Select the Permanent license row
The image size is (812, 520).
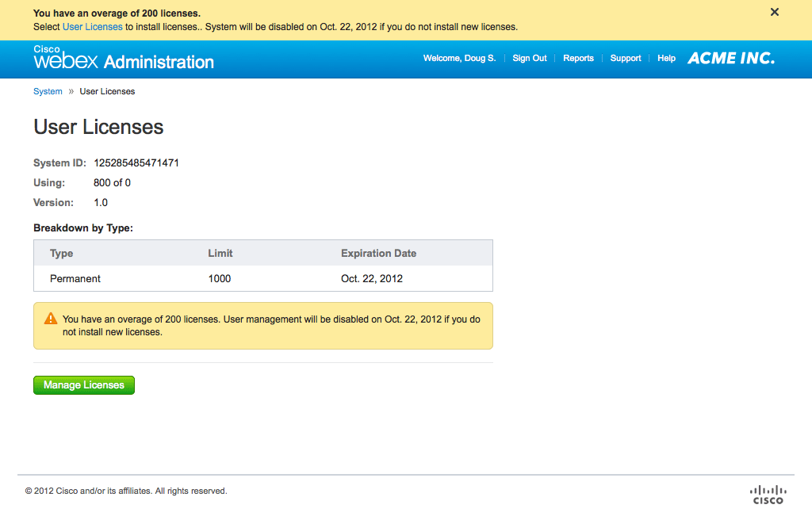[x=75, y=278]
